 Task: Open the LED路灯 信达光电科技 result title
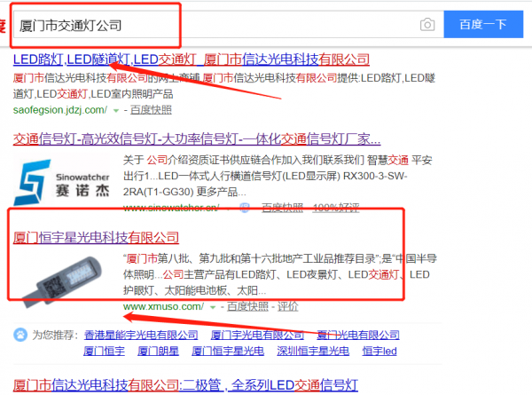point(191,59)
